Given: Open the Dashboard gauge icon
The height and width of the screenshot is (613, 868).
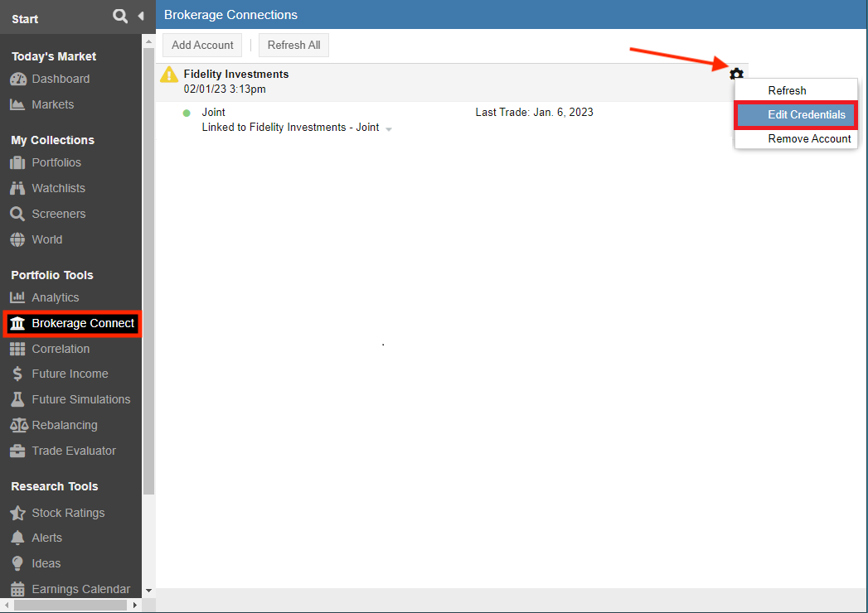Looking at the screenshot, I should [17, 80].
